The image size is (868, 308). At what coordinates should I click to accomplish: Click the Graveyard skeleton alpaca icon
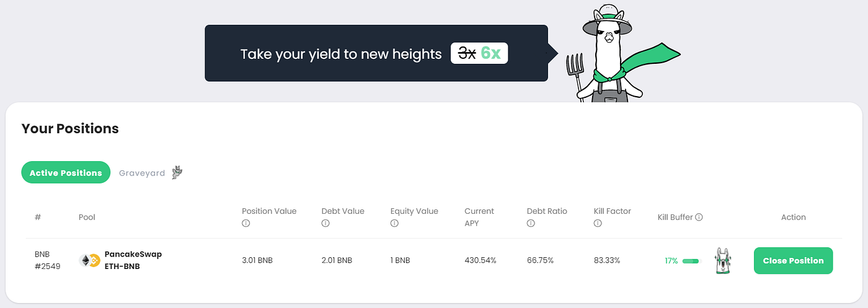click(x=177, y=173)
